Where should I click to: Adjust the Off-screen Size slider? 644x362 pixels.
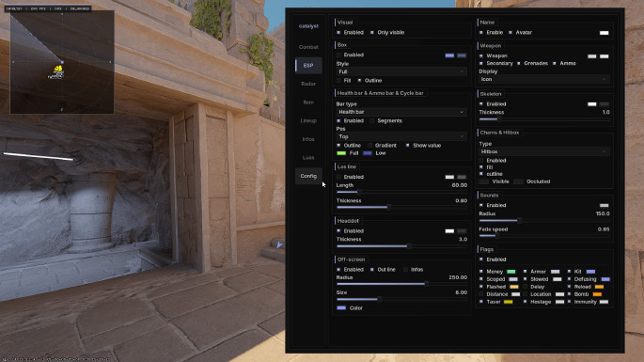(x=401, y=299)
